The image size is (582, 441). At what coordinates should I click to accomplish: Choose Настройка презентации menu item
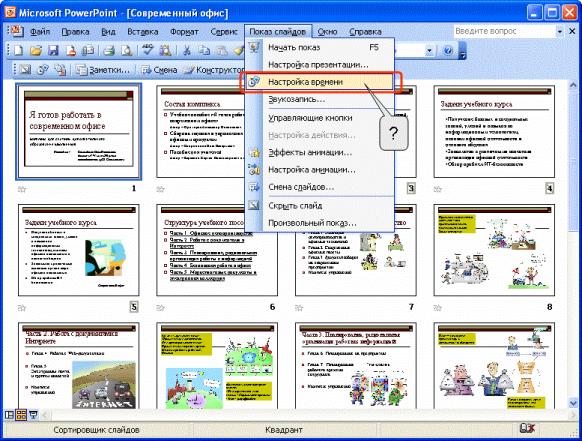click(319, 65)
